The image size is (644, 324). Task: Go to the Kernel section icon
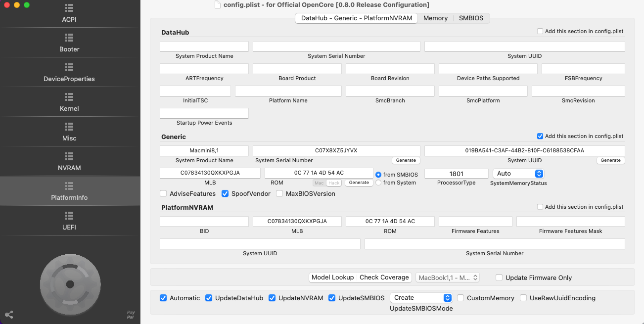(69, 97)
